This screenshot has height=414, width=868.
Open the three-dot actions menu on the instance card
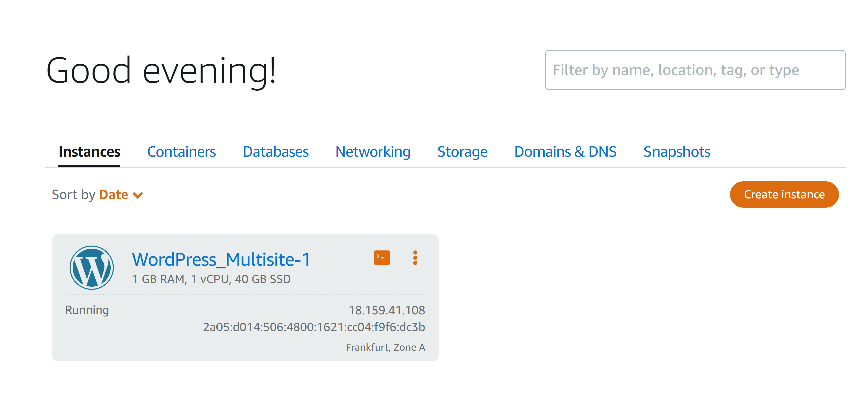415,257
